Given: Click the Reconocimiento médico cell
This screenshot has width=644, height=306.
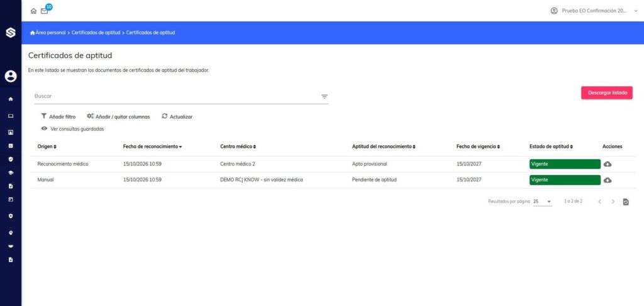Looking at the screenshot, I should coord(63,164).
